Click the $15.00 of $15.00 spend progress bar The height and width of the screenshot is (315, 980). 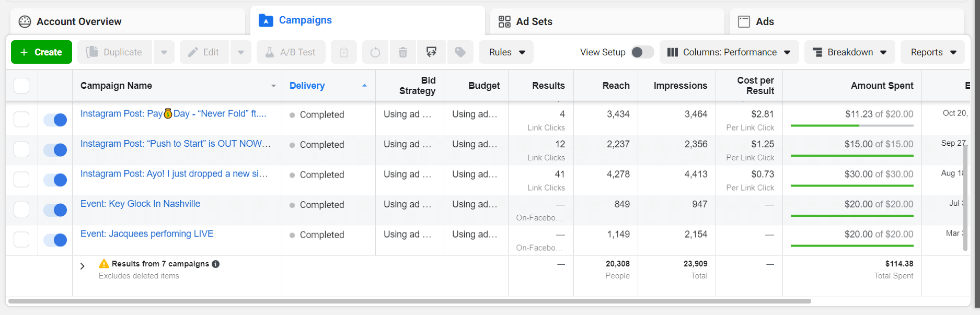coord(852,156)
